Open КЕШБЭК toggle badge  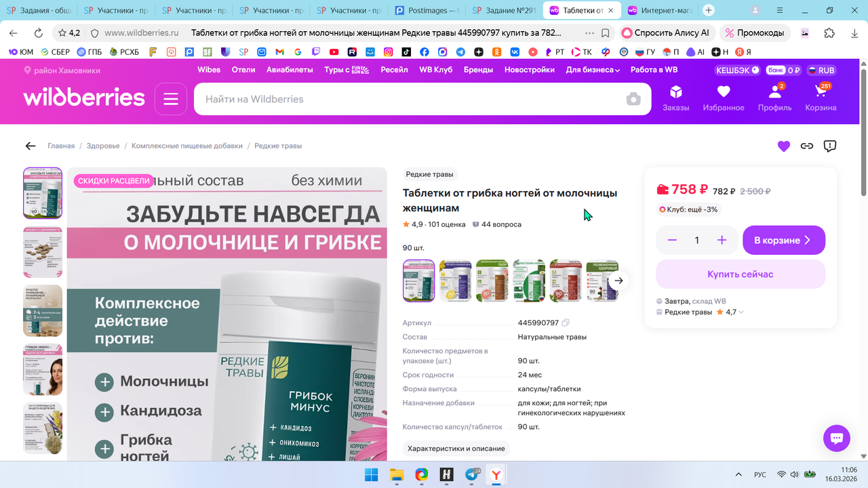[x=738, y=70]
